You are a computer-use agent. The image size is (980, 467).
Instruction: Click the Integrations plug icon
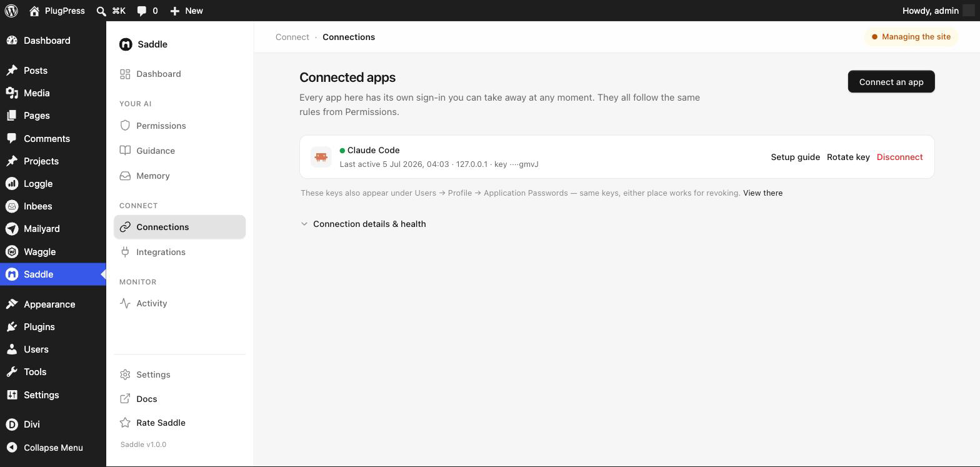coord(125,252)
